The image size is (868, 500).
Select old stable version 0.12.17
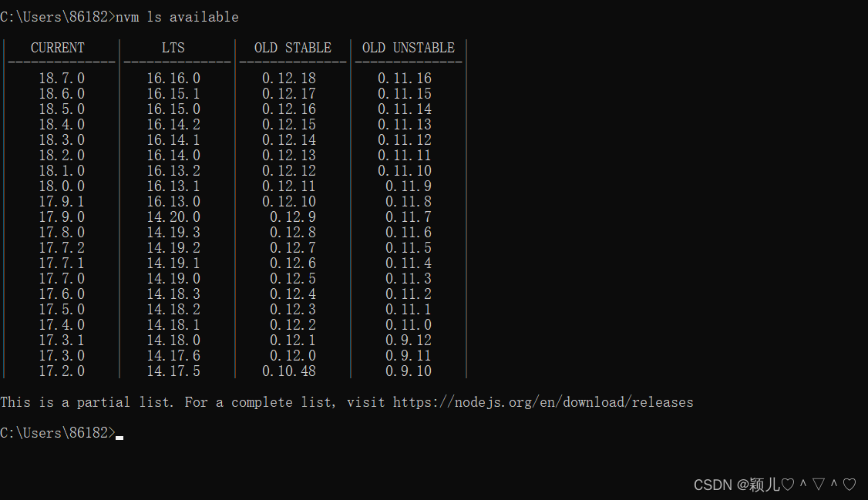click(x=289, y=94)
